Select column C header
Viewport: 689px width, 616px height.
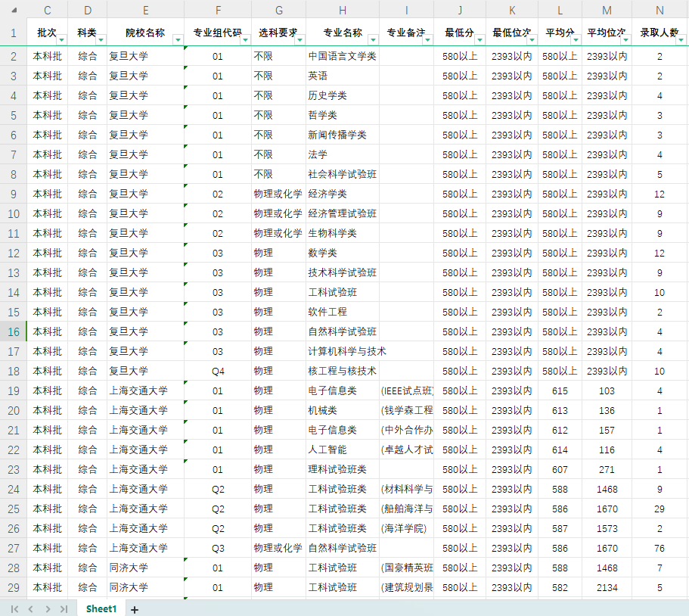[x=48, y=10]
